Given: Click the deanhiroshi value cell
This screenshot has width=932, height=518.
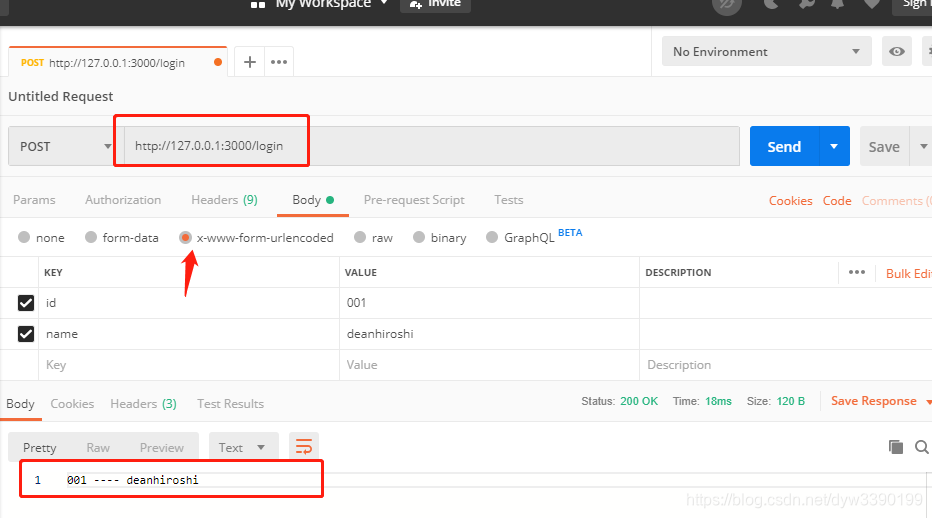Looking at the screenshot, I should coord(489,334).
